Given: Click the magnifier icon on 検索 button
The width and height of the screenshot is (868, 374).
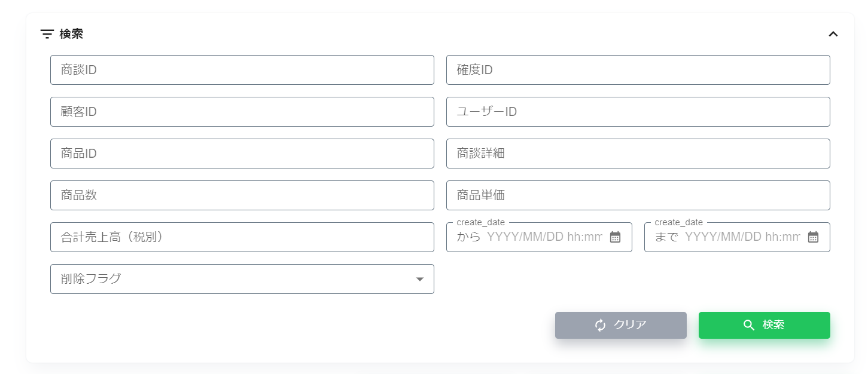Looking at the screenshot, I should 749,325.
